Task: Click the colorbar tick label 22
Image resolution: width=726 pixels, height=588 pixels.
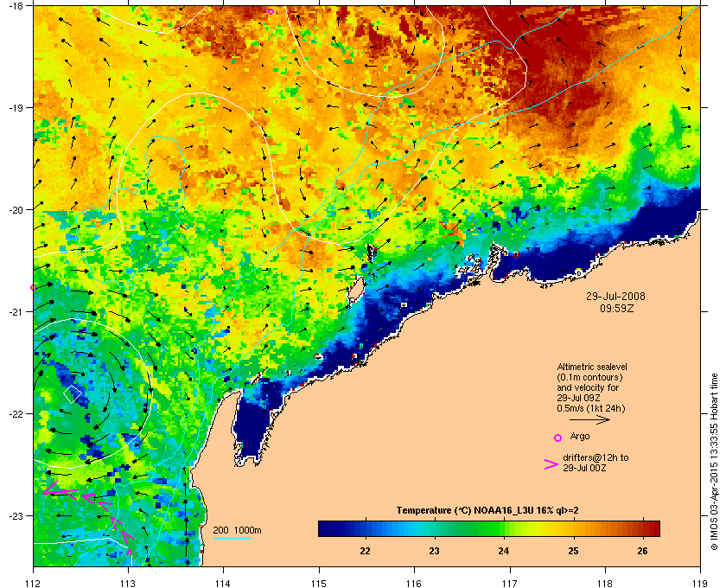Action: 366,551
